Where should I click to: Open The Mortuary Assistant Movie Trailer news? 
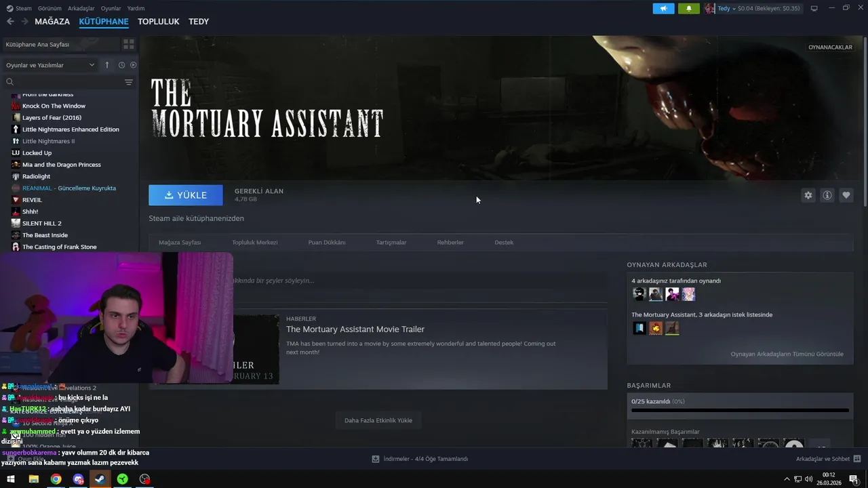[355, 329]
